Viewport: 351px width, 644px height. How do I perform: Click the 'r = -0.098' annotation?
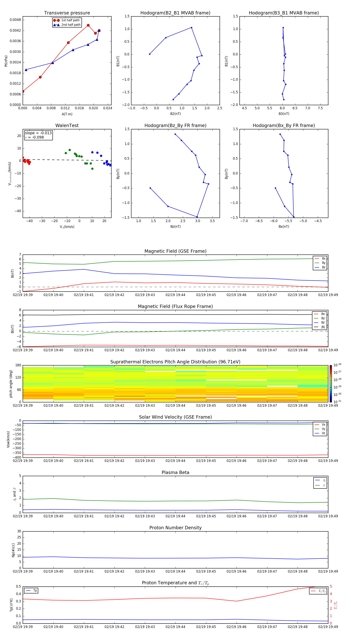(x=35, y=137)
